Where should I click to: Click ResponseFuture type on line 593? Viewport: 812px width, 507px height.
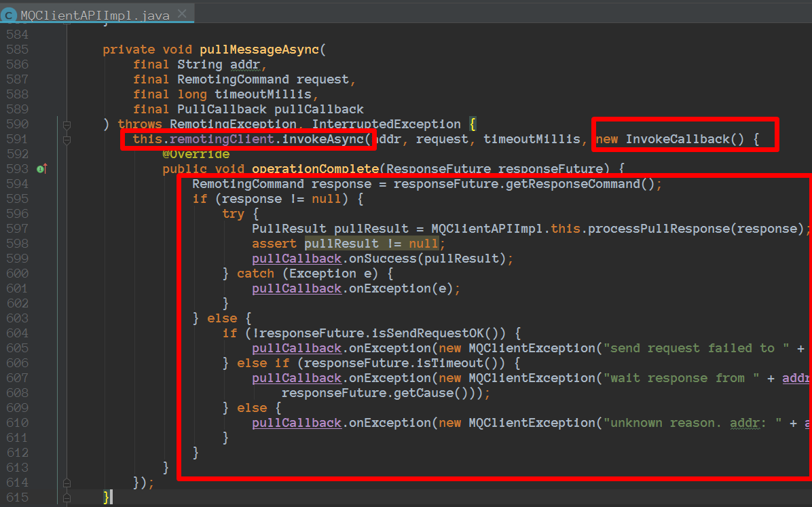point(439,170)
